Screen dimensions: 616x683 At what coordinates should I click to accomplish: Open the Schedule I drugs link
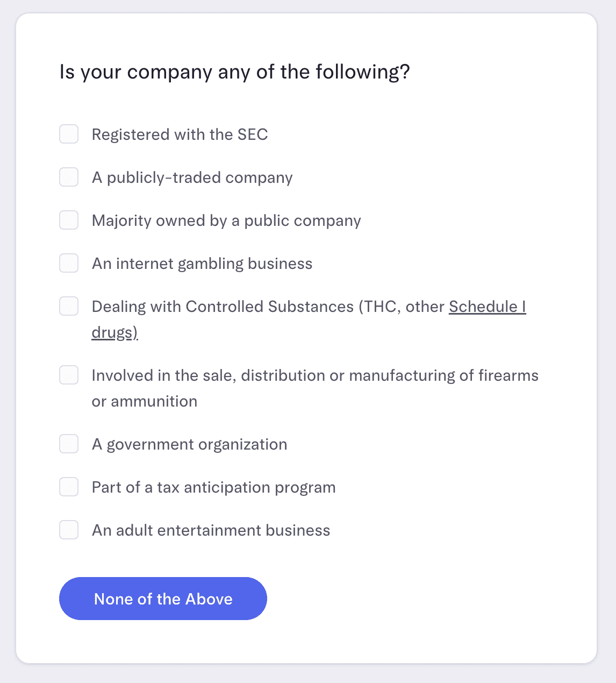pyautogui.click(x=487, y=307)
